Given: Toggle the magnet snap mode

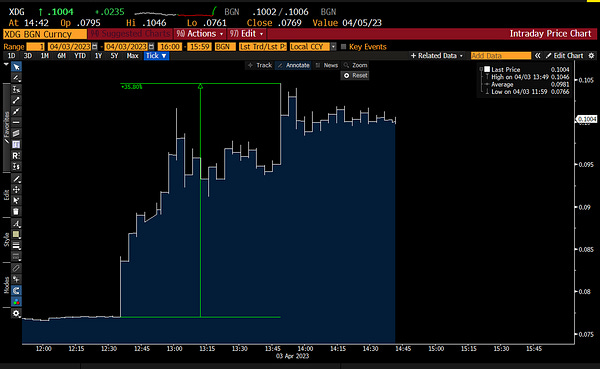Looking at the screenshot, I should tap(16, 291).
